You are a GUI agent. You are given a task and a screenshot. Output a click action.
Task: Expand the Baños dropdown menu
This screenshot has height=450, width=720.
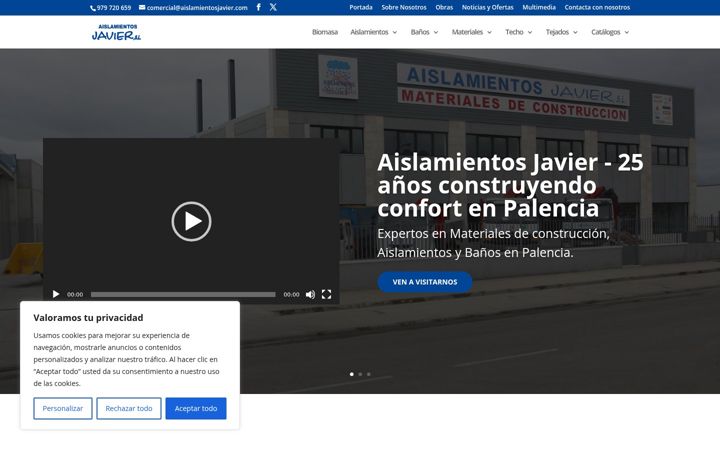[x=424, y=32]
